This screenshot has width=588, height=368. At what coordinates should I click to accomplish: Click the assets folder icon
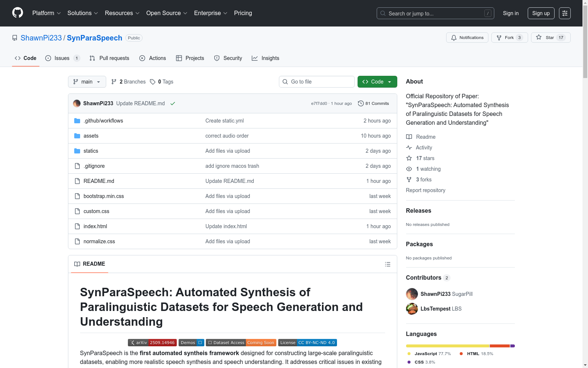pos(77,136)
